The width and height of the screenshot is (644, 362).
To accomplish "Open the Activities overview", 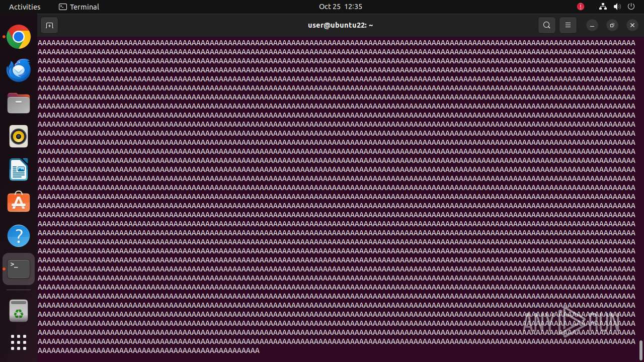I will 25,7.
